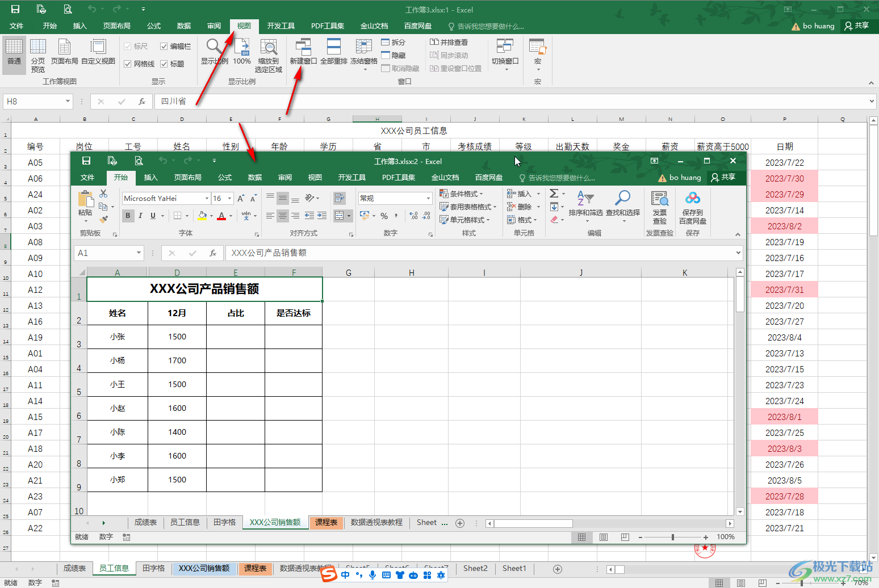Apply red Font Color swatch

pos(221,216)
